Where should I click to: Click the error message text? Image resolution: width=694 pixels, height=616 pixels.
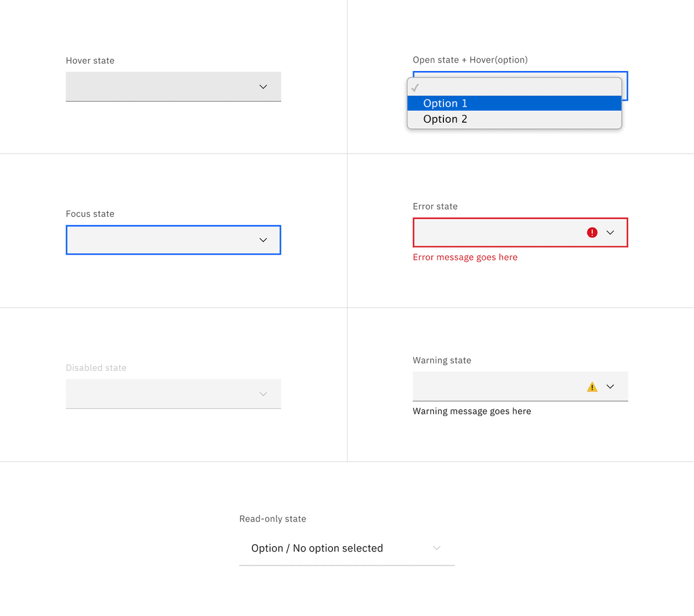(x=464, y=257)
